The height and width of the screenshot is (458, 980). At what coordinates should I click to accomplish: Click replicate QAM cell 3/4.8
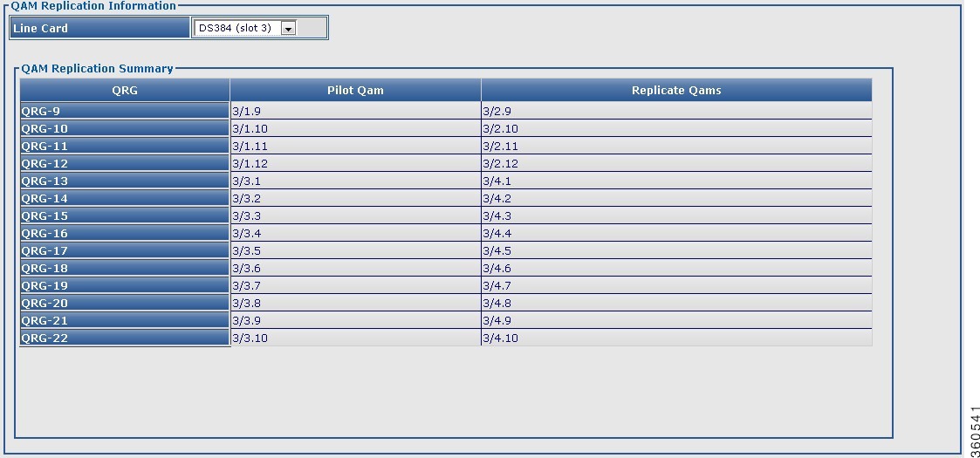(676, 304)
